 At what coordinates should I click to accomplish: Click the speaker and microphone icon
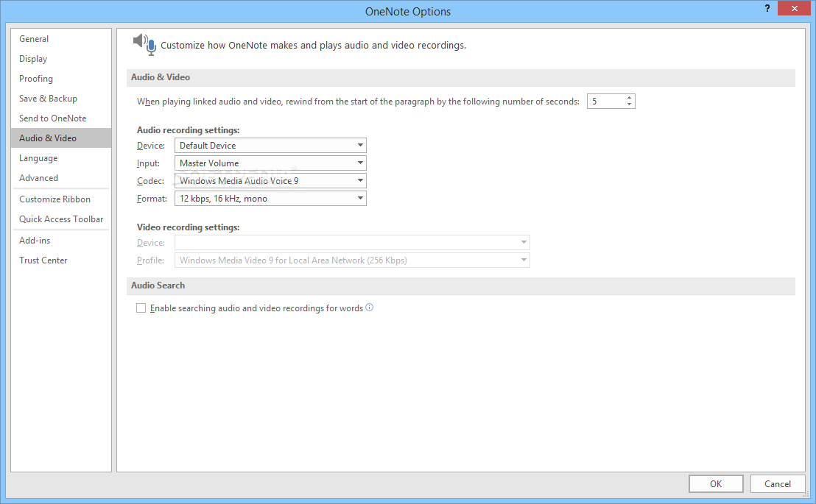click(144, 45)
